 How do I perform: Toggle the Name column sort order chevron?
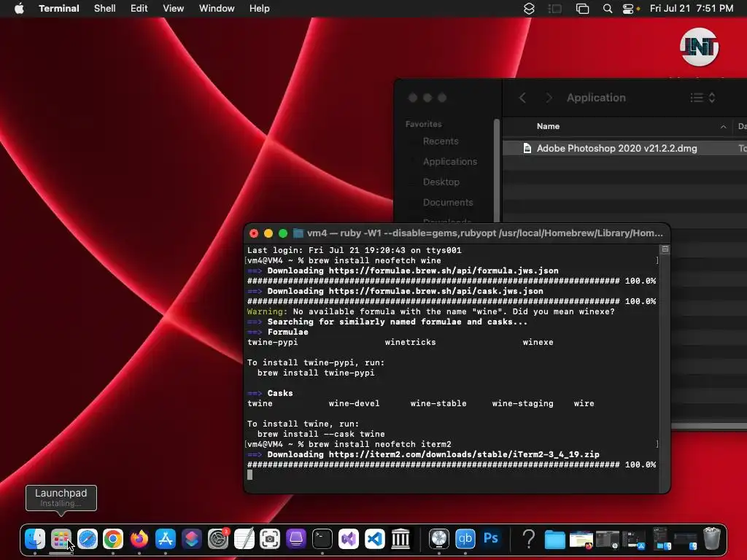(x=723, y=127)
